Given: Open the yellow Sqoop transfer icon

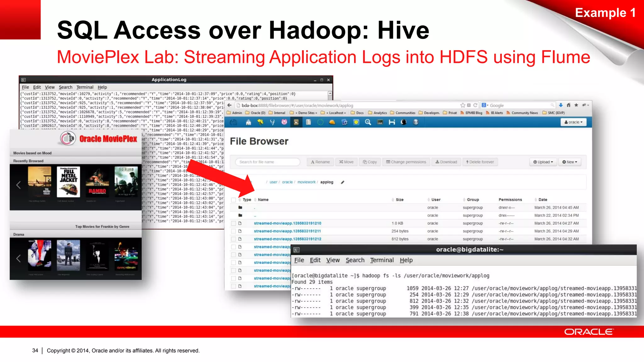Looking at the screenshot, I should (x=356, y=122).
